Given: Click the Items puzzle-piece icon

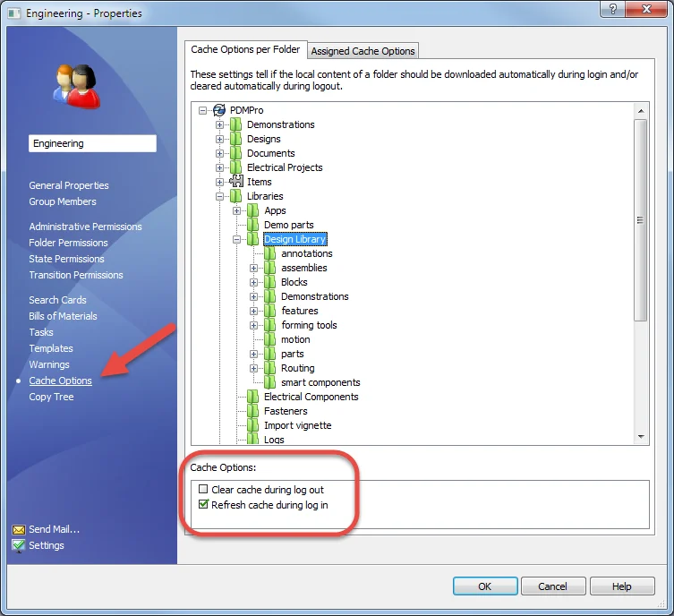Looking at the screenshot, I should 236,182.
